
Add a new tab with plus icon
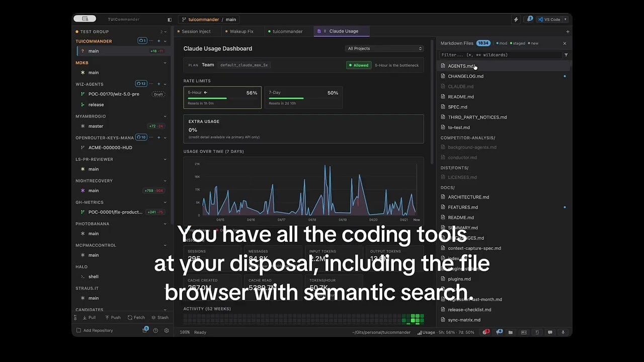tap(568, 32)
